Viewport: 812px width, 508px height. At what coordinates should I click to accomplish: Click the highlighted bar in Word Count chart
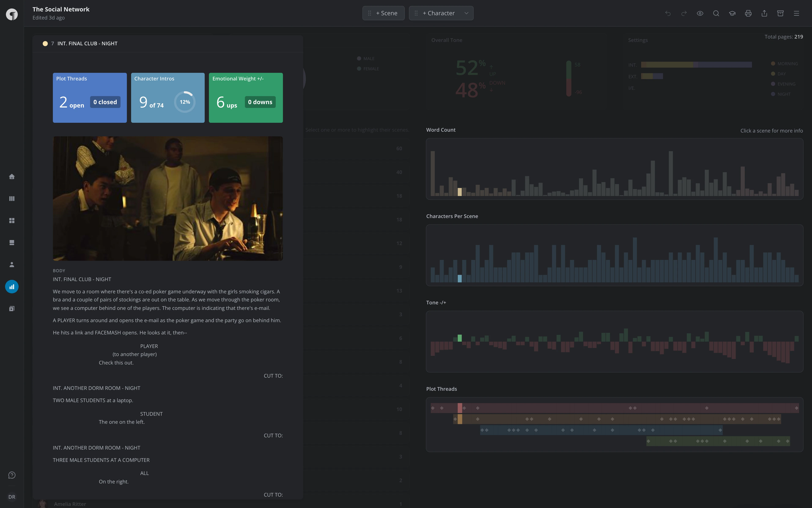[460, 192]
